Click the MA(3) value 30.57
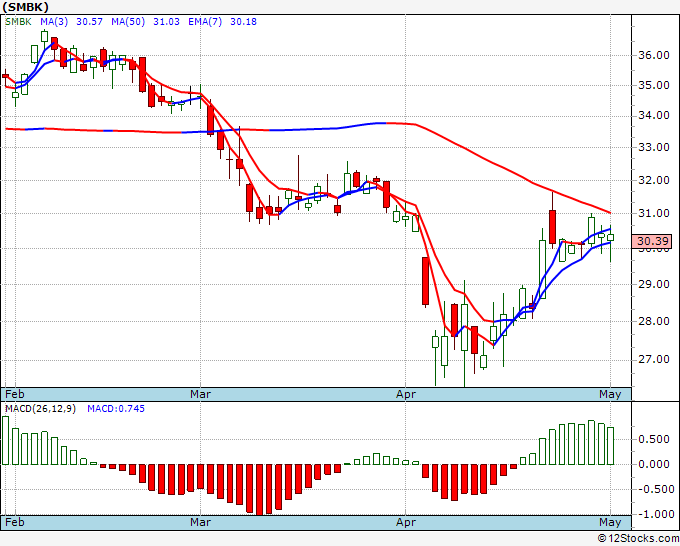 (x=89, y=22)
